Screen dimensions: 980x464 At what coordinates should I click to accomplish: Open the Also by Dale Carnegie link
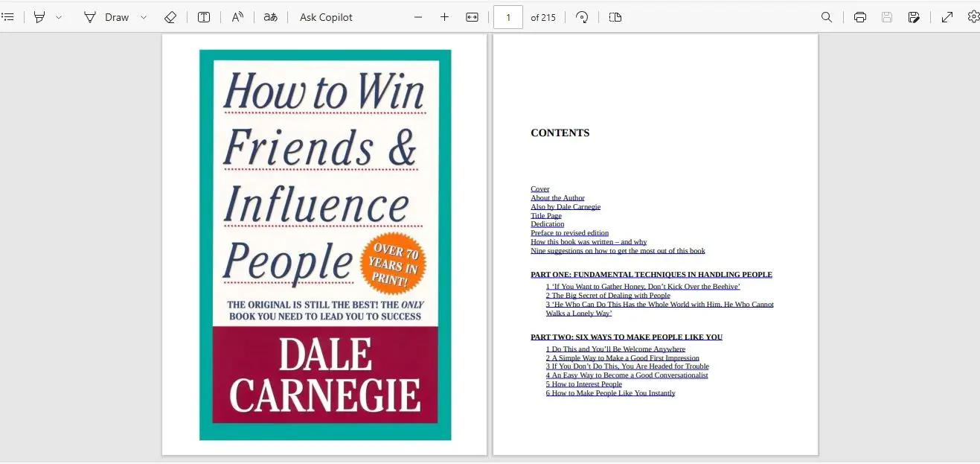point(566,207)
